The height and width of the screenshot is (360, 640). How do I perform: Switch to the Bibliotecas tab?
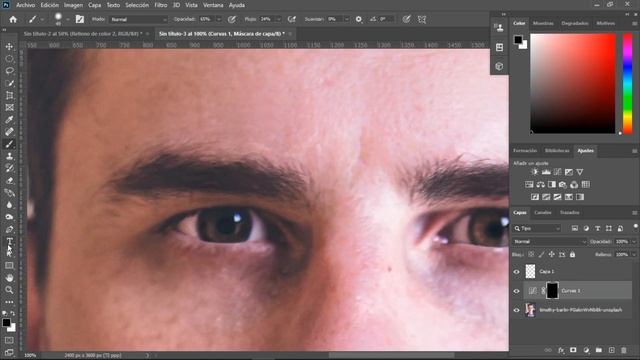[557, 151]
